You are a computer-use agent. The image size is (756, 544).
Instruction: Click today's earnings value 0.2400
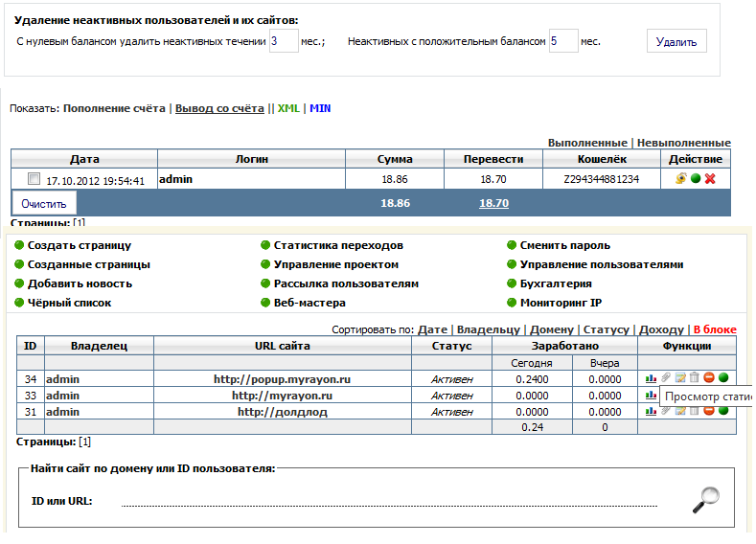click(532, 379)
